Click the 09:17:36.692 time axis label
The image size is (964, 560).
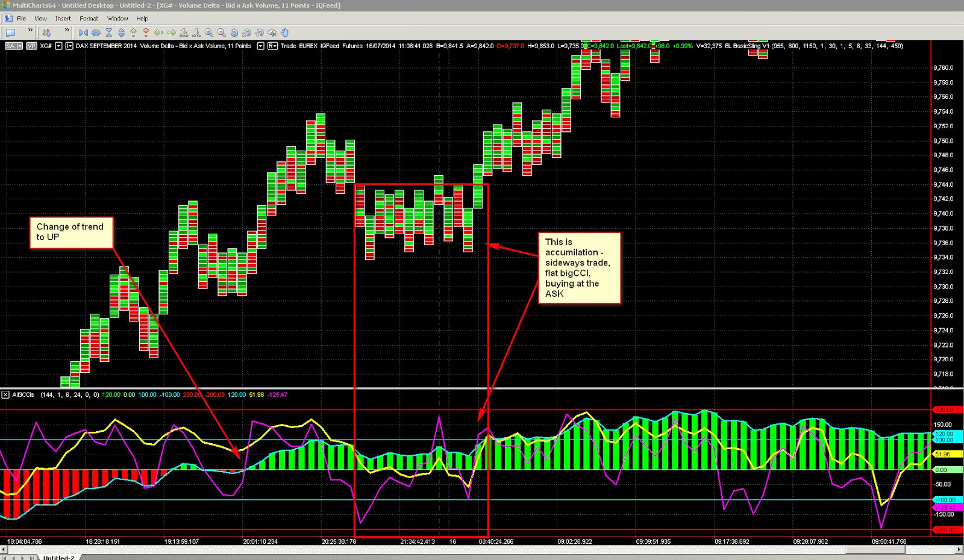[x=732, y=541]
